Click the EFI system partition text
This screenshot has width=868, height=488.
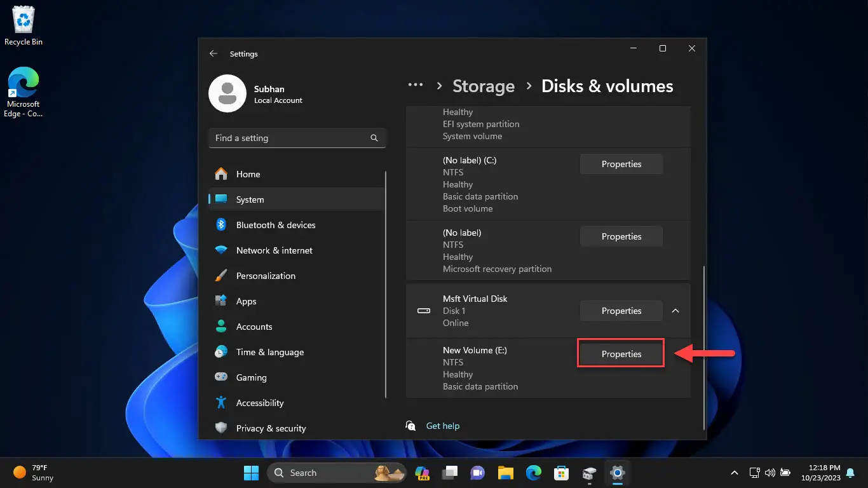(481, 124)
